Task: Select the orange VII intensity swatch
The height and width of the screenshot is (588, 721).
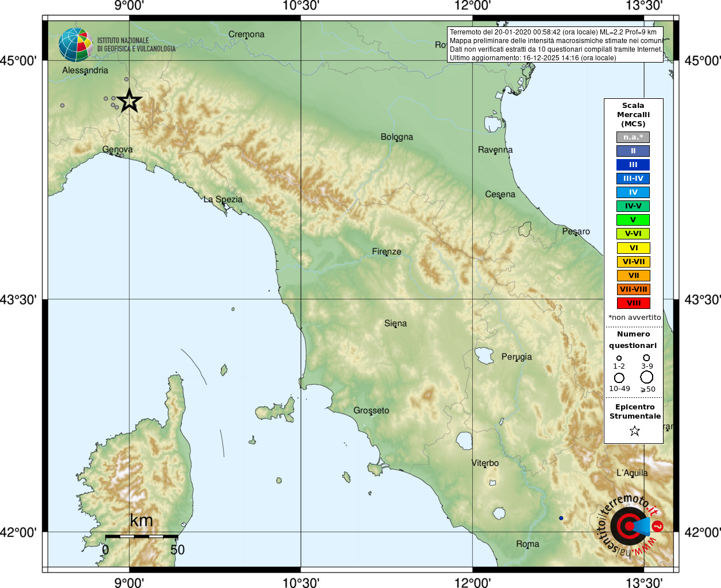Action: pos(633,276)
